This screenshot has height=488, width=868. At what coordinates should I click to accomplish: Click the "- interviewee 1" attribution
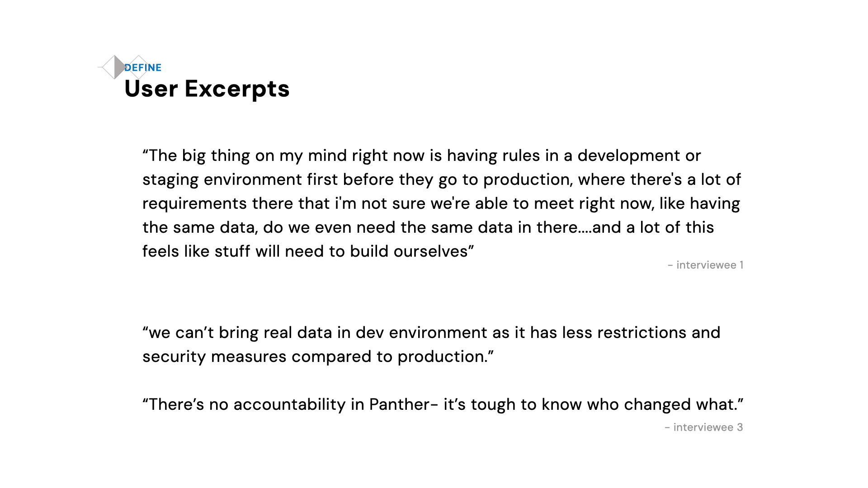click(705, 265)
